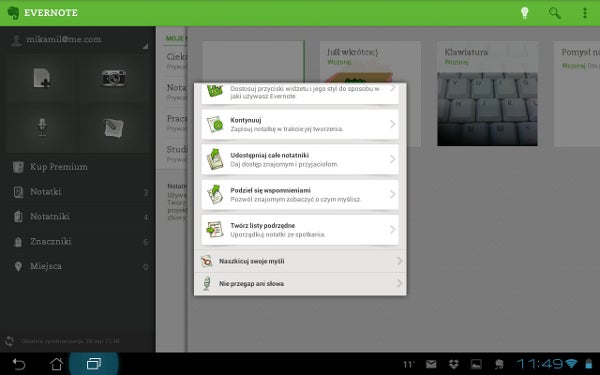Open the Już wkrótce note card
600x375 pixels.
pos(370,94)
